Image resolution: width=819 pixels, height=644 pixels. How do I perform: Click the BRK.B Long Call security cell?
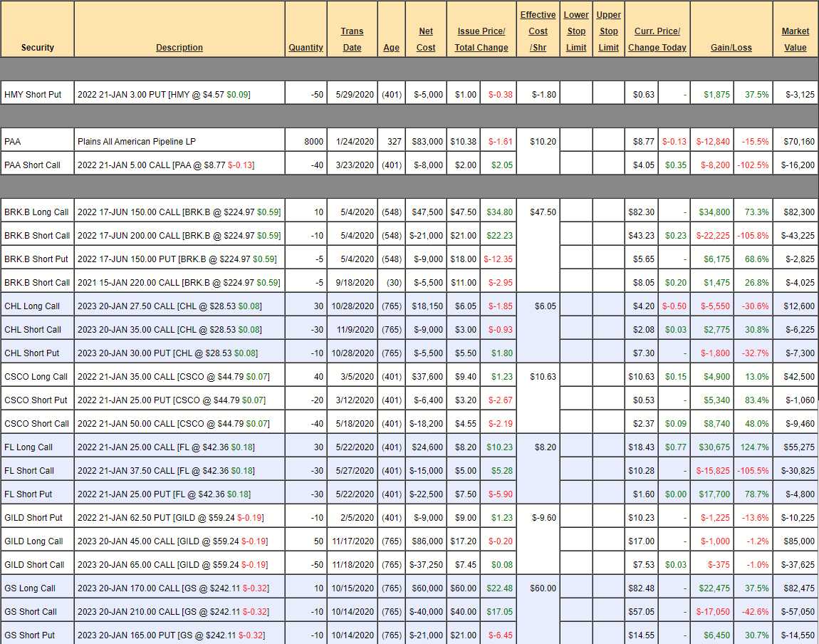tap(36, 212)
